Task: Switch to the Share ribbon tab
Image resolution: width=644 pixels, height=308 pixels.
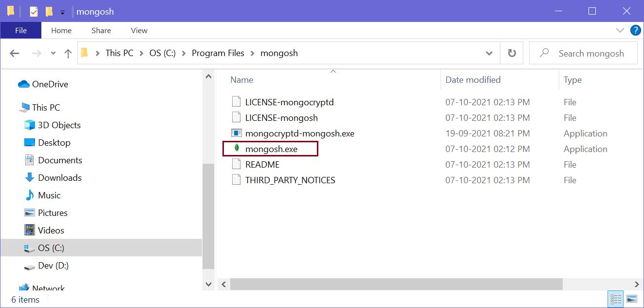Action: (x=101, y=30)
